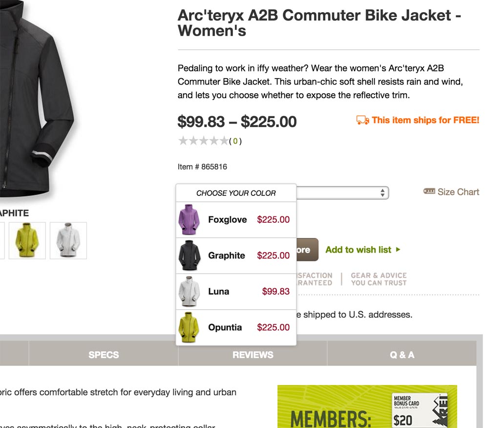The image size is (504, 428).
Task: Click the Foxglove purple jacket icon
Action: 189,220
